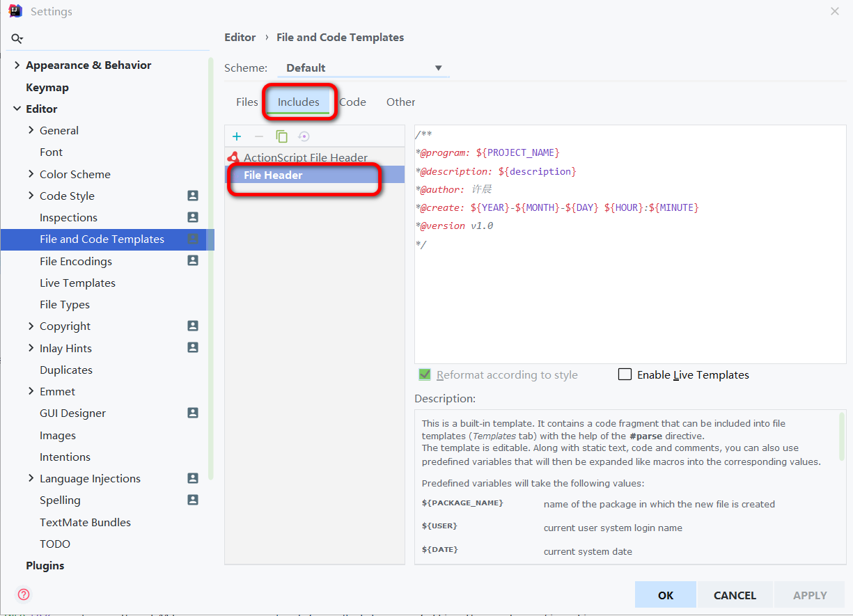The width and height of the screenshot is (853, 616).
Task: Open TextMate Bundles settings
Action: (x=85, y=522)
